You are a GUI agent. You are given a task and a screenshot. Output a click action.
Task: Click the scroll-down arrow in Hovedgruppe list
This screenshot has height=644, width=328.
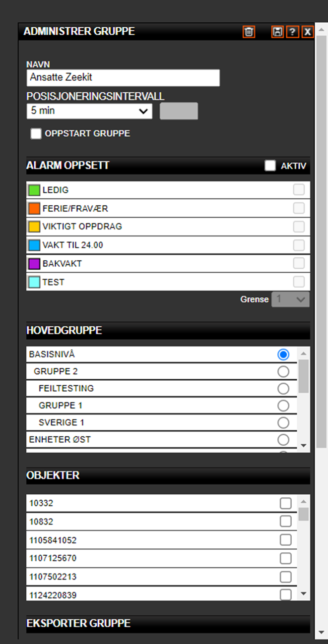pos(304,445)
